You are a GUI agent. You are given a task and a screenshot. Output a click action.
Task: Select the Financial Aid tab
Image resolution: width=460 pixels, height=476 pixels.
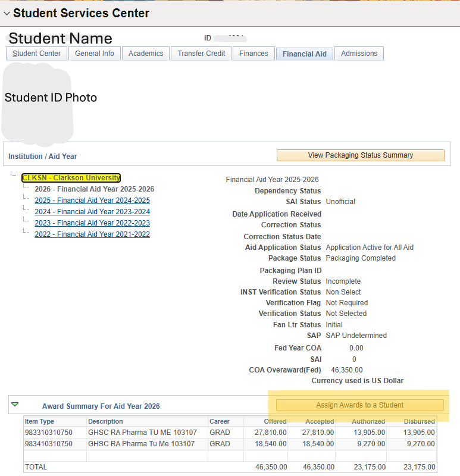[304, 54]
